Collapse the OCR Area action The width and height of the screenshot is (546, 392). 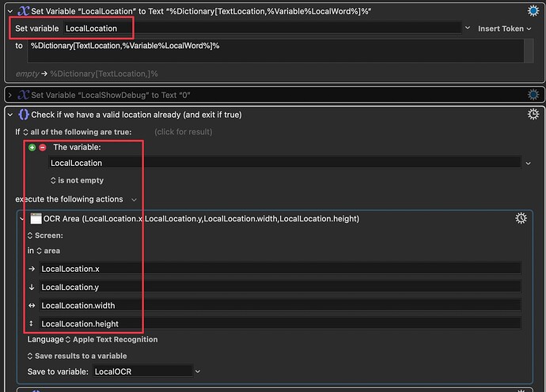23,218
